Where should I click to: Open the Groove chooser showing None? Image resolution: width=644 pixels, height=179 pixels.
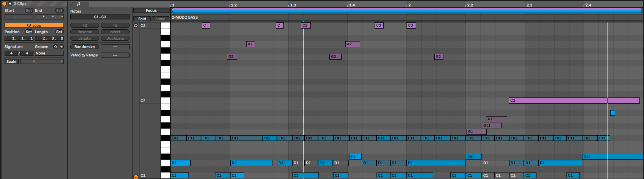(49, 53)
